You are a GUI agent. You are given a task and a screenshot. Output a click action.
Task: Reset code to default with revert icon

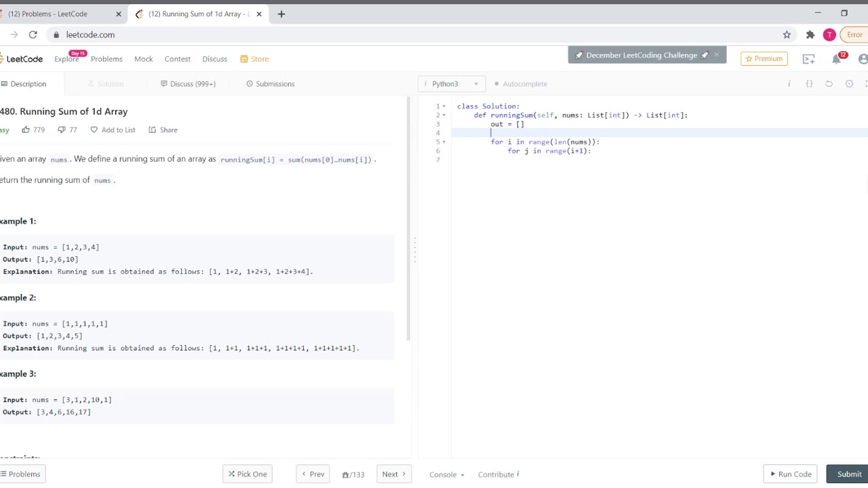(829, 84)
